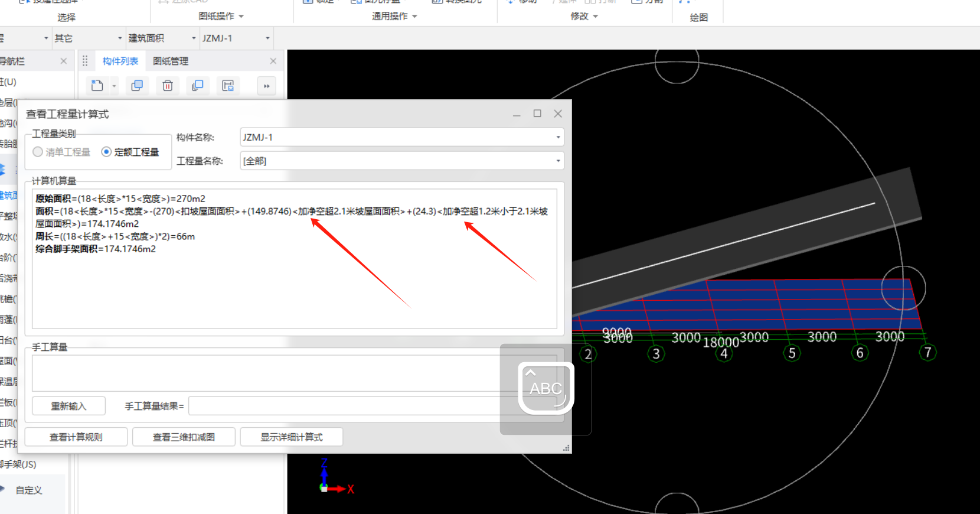The image size is (980, 514).
Task: Open the 其它 category dropdown
Action: (89, 38)
